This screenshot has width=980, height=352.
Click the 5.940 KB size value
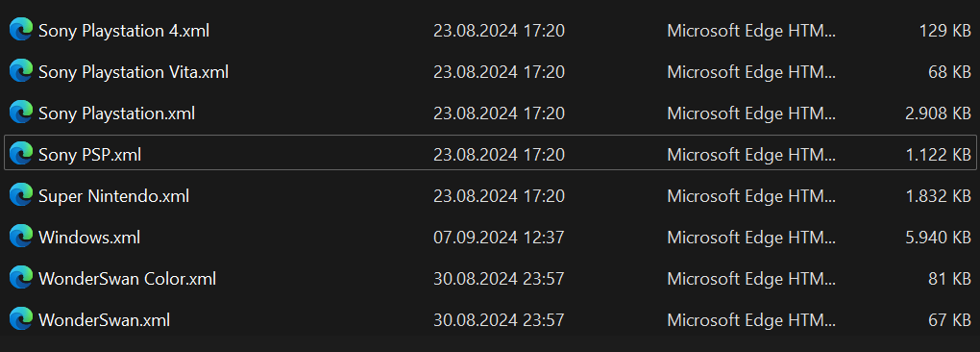938,237
